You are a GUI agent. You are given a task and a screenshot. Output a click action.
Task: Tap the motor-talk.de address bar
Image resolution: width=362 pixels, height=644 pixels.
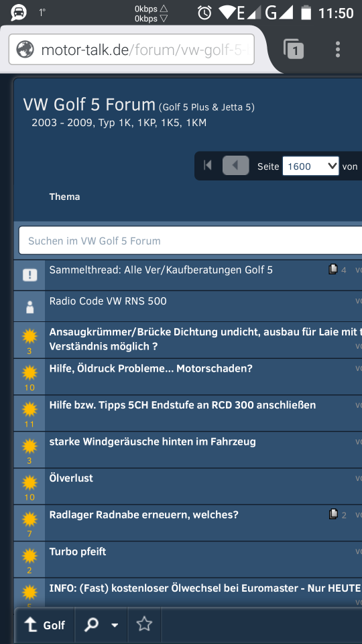click(131, 50)
